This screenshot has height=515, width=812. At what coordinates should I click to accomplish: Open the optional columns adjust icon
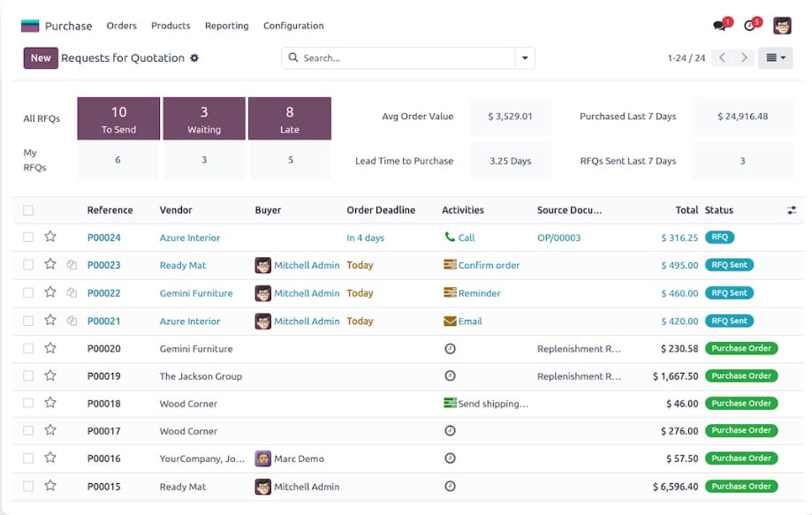tap(791, 210)
